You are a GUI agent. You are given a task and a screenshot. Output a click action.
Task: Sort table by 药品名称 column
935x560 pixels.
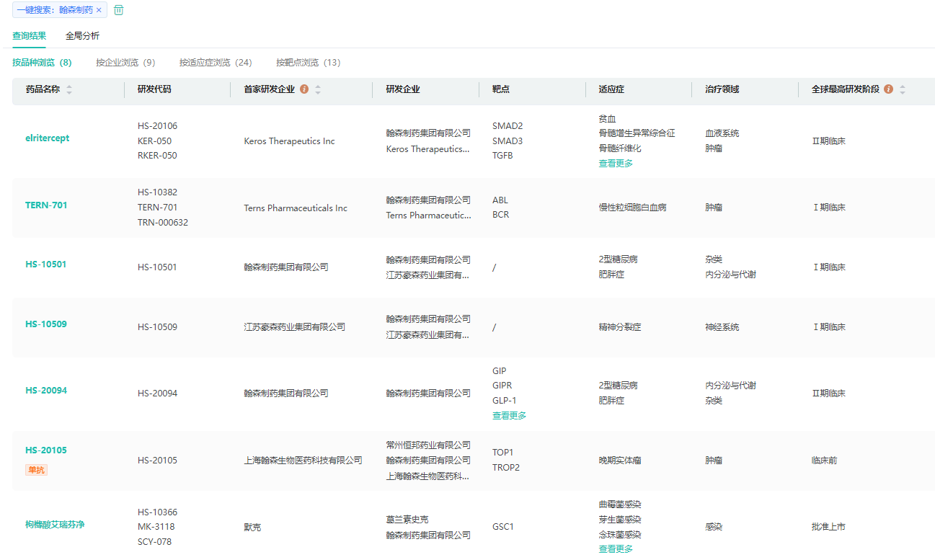tap(69, 89)
